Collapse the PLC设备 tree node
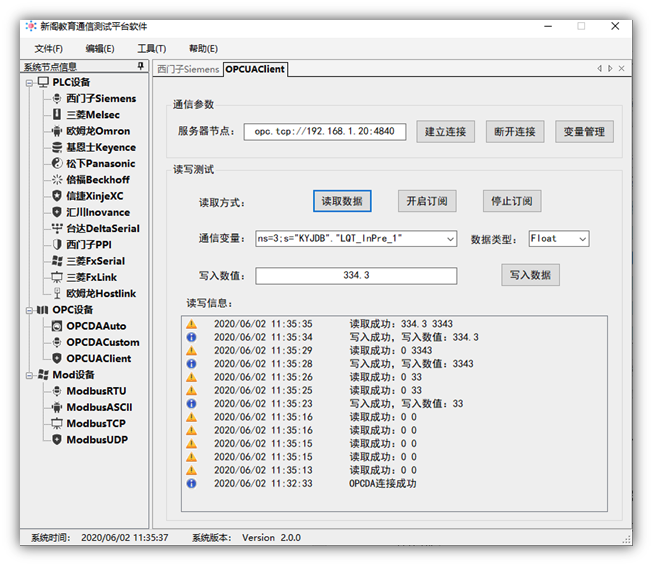Viewport: 653px width, 566px height. pos(29,83)
